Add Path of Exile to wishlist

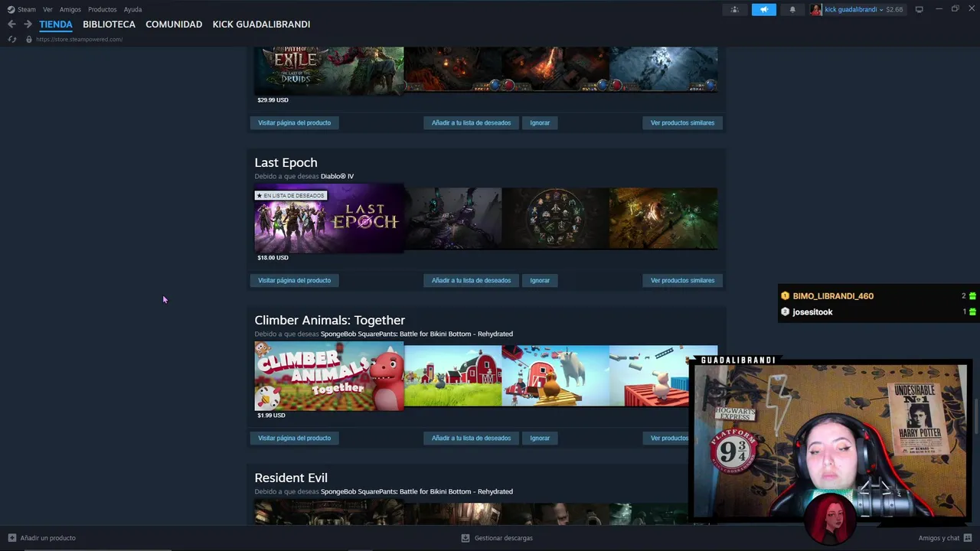click(x=471, y=122)
